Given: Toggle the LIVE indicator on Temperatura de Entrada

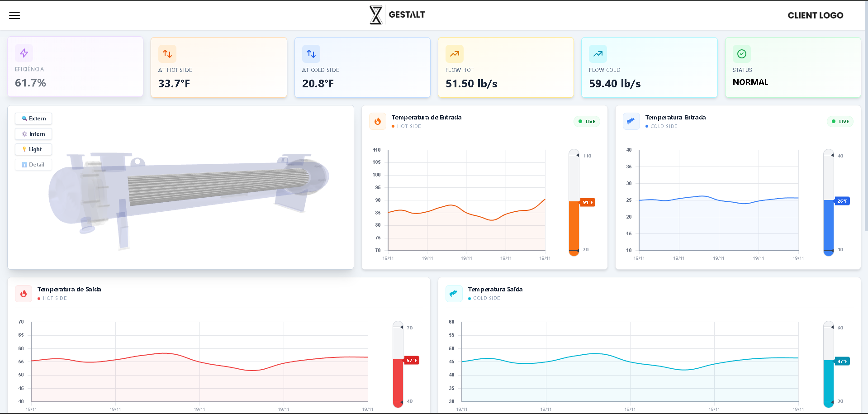Looking at the screenshot, I should coord(587,121).
